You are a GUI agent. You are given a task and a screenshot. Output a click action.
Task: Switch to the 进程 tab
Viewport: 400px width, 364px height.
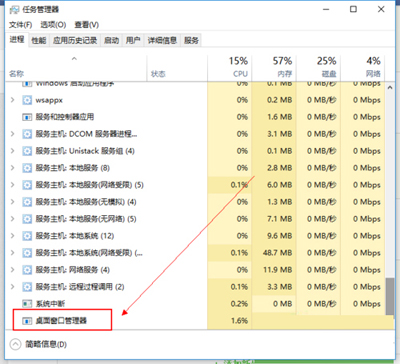[x=17, y=40]
